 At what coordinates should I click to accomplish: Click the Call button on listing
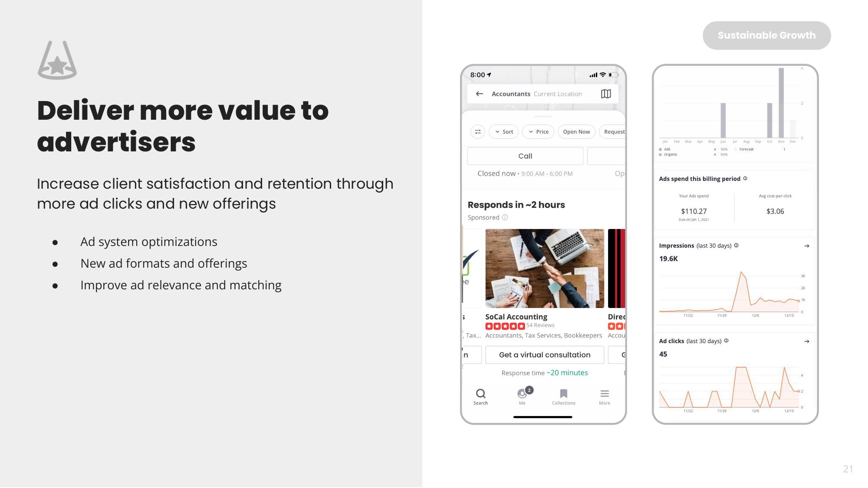point(525,156)
